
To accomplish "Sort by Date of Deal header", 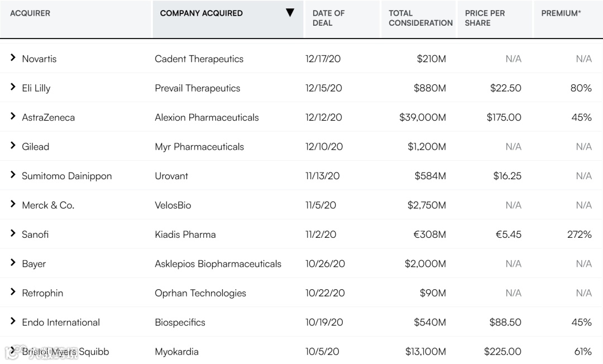I will point(328,18).
